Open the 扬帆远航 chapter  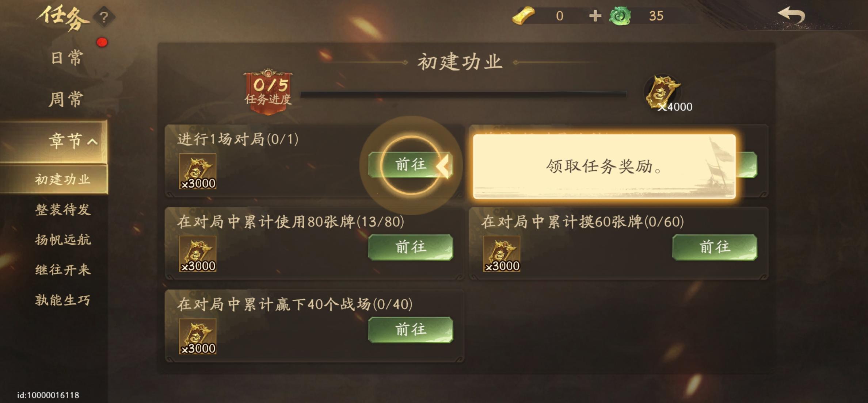click(63, 240)
